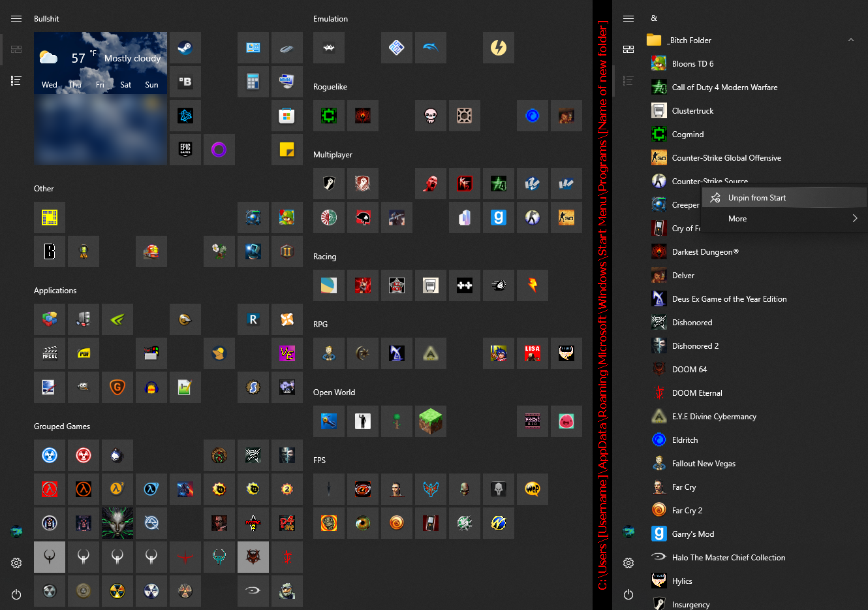The image size is (868, 610).
Task: Expand the left Start menu hamburger button
Action: point(16,19)
